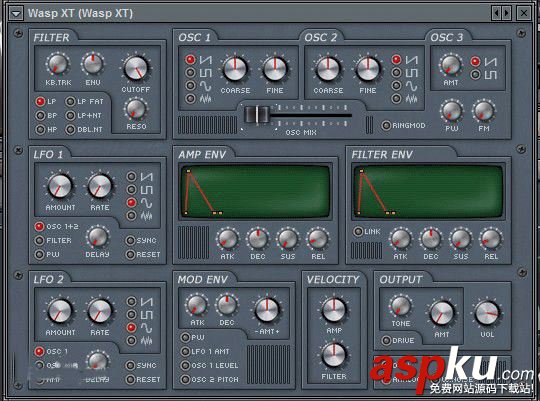540x401 pixels.
Task: Select sine waveform for OSC 2
Action: pos(396,85)
